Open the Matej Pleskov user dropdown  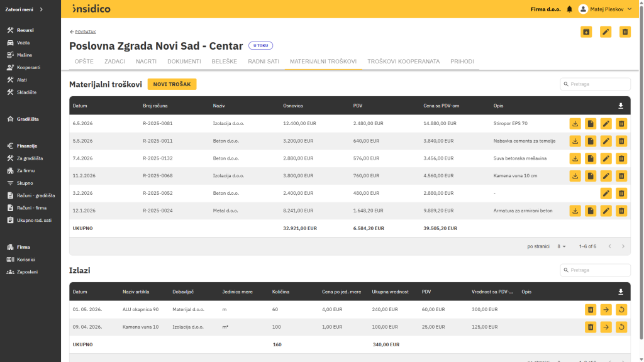(605, 9)
